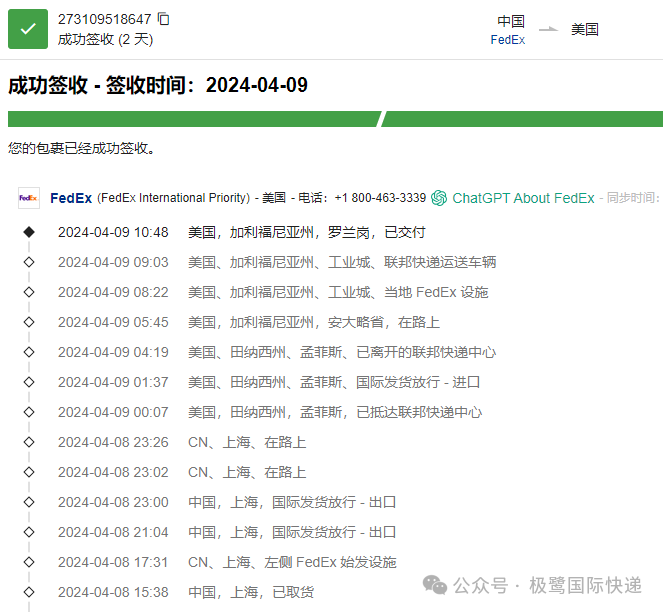Click the 左侧 FedEx 始发设施 event text

tap(330, 563)
